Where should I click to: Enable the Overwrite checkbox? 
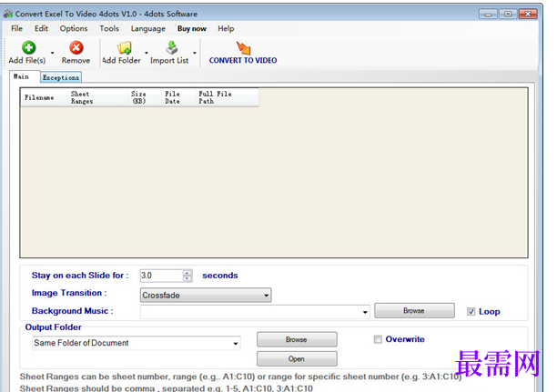378,339
